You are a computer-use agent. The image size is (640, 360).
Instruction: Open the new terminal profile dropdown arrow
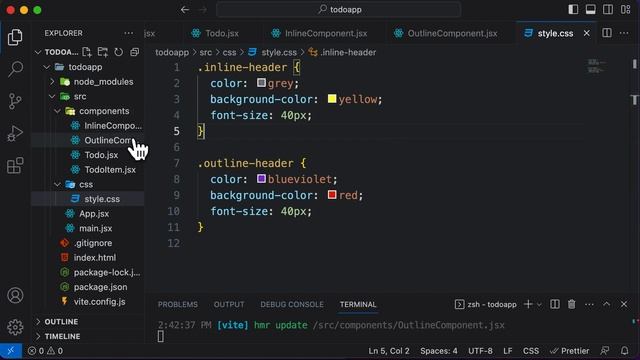point(539,304)
